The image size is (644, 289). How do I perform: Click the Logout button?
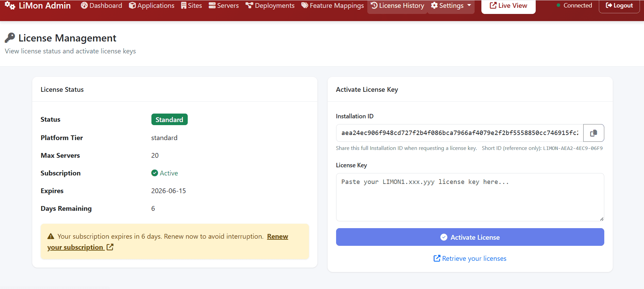pyautogui.click(x=619, y=5)
